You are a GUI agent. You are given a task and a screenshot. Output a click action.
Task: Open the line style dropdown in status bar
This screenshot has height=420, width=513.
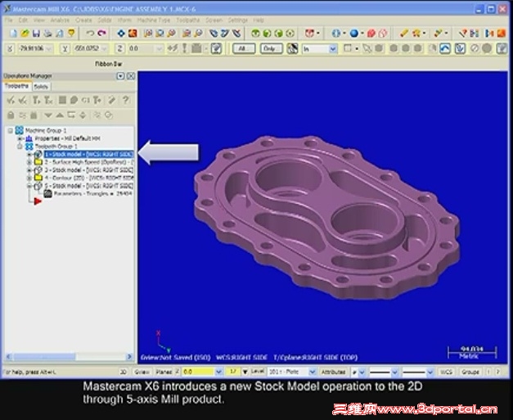(395, 372)
